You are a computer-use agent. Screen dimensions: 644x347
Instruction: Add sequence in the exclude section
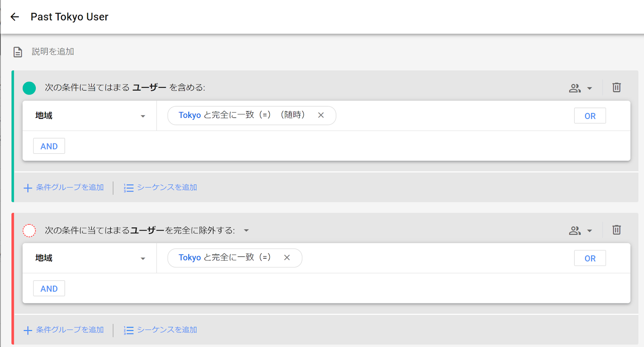(x=161, y=330)
